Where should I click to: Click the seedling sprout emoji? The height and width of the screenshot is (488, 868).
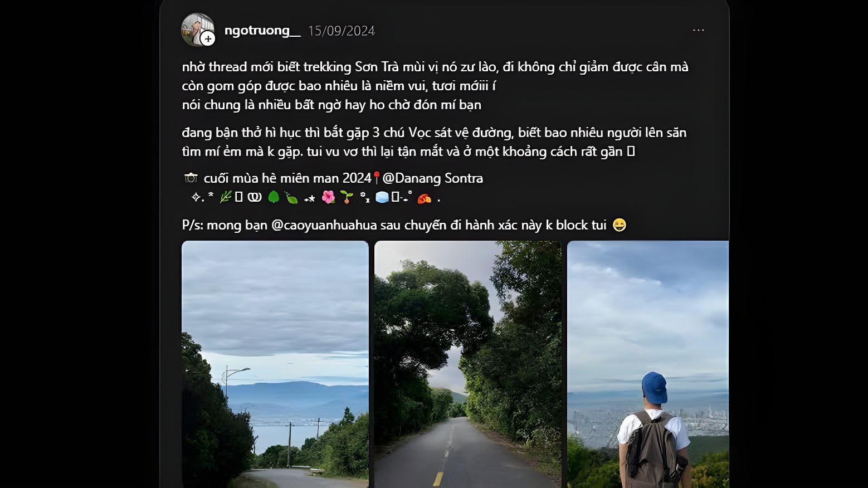[347, 197]
